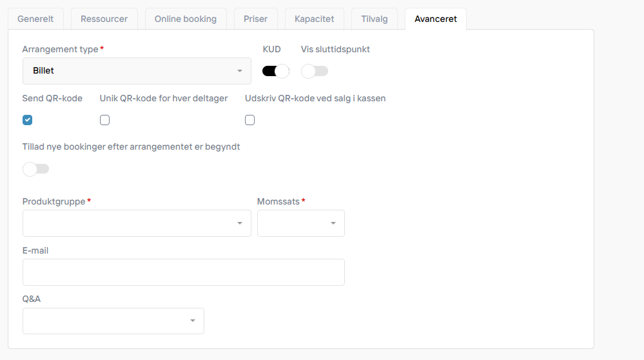Select the Priser tab

[255, 19]
